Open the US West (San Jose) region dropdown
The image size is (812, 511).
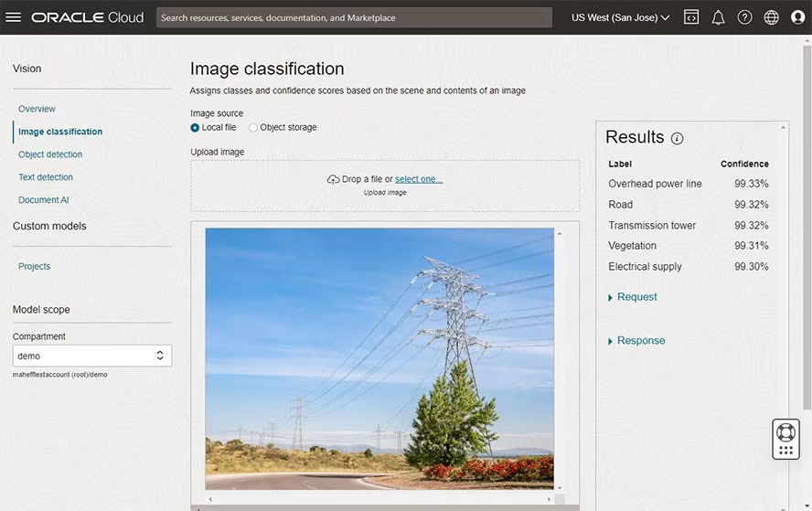pos(620,17)
